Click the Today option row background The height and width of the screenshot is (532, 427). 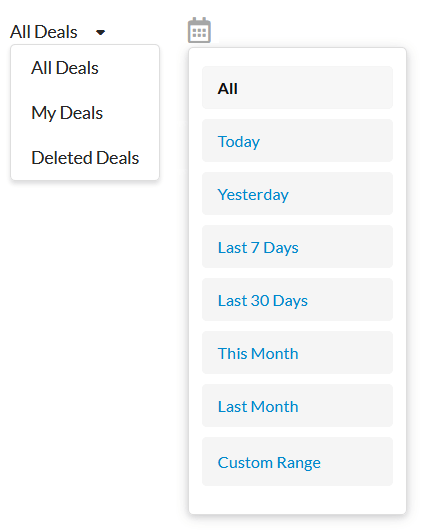coord(297,140)
